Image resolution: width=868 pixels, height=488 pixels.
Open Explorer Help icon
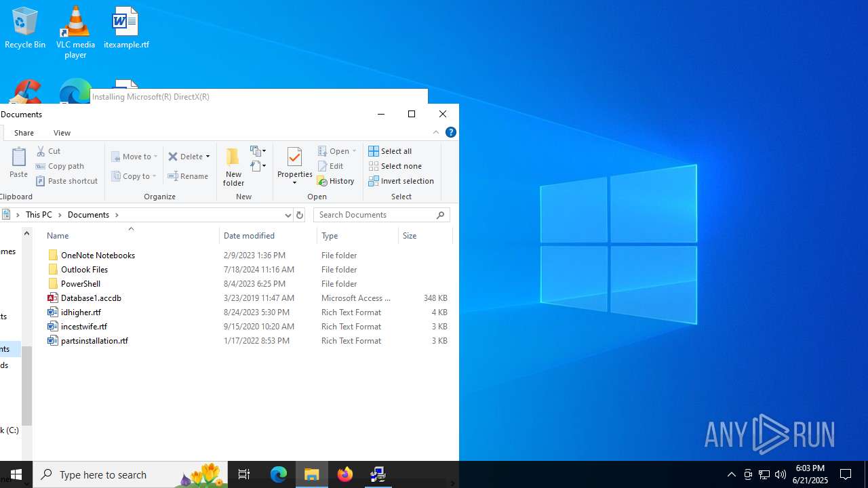tap(451, 132)
